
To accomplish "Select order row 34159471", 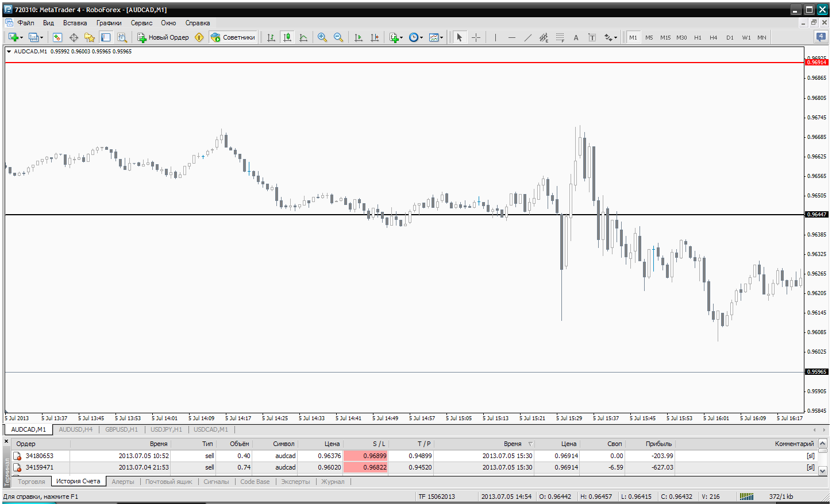I will pos(414,467).
